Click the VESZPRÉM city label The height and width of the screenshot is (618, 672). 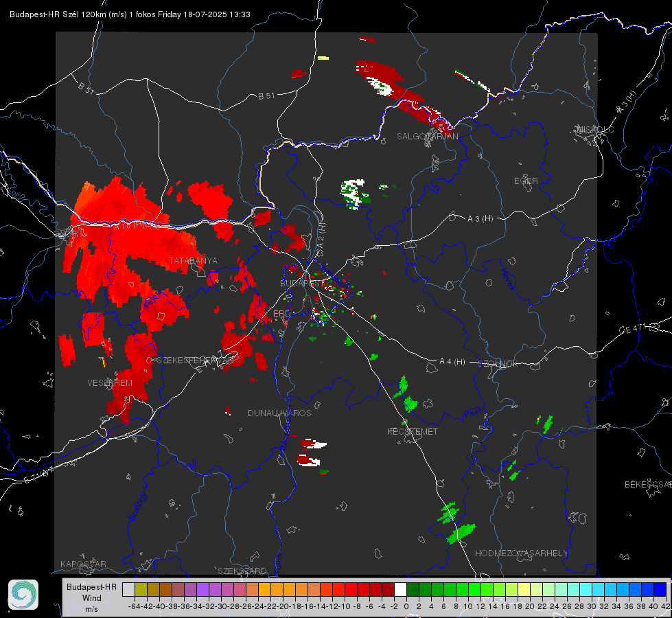(110, 383)
